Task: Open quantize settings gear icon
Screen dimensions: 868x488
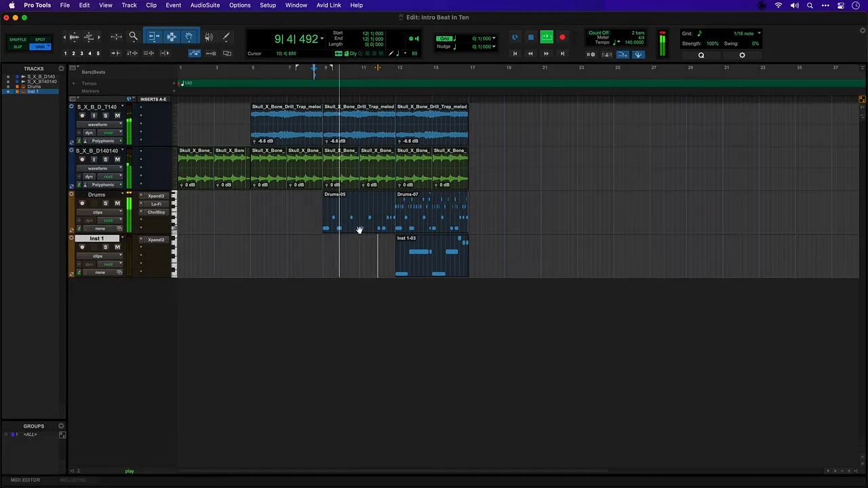Action: coord(742,56)
